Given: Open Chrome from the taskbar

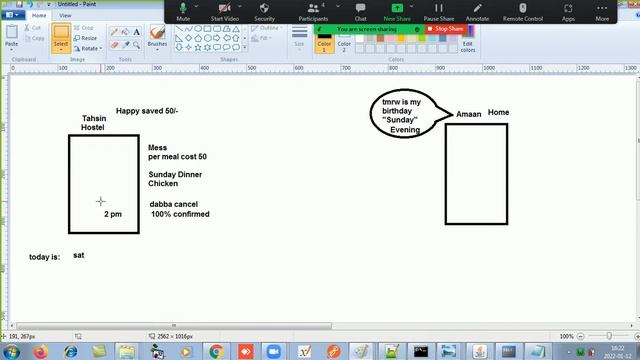Looking at the screenshot, I should [216, 351].
